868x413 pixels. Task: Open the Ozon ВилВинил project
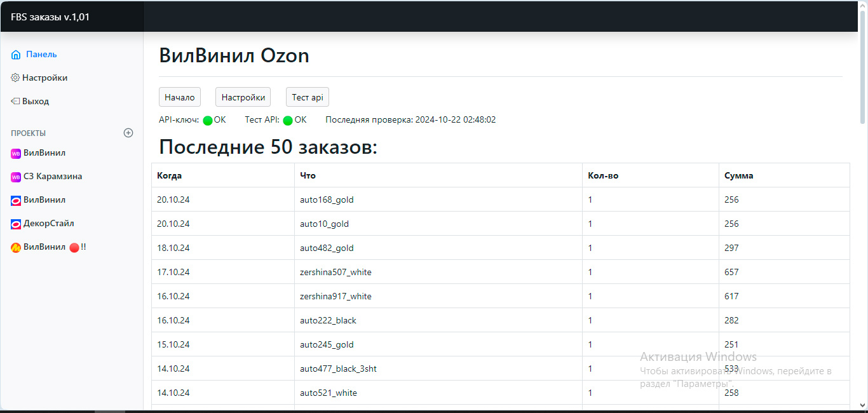coord(44,200)
